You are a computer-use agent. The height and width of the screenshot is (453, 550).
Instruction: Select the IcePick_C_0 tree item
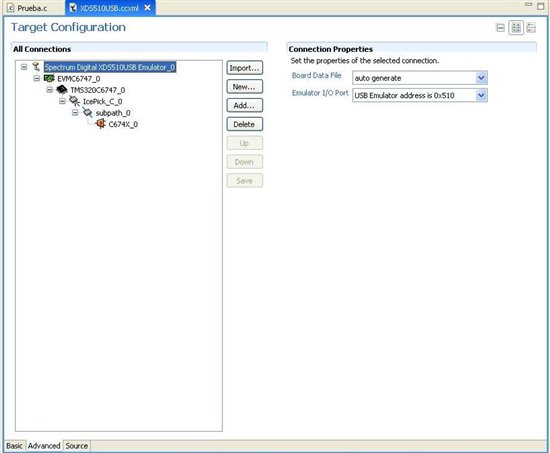coord(102,102)
